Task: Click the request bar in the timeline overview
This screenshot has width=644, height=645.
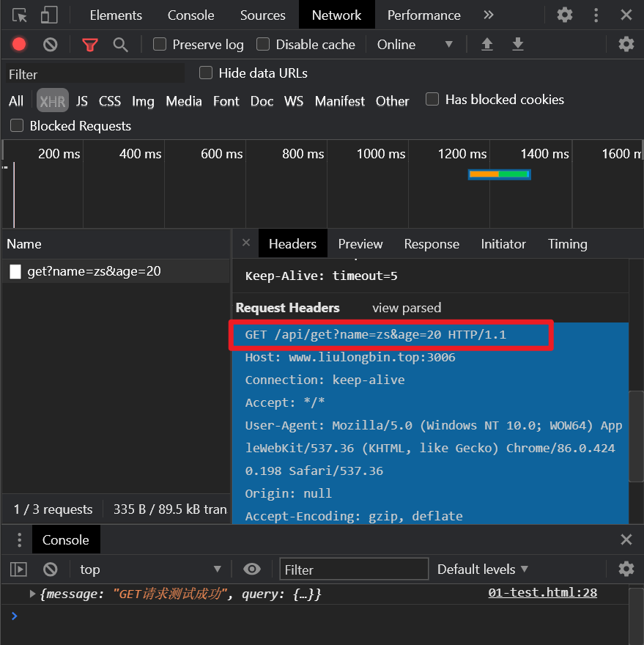Action: [499, 174]
